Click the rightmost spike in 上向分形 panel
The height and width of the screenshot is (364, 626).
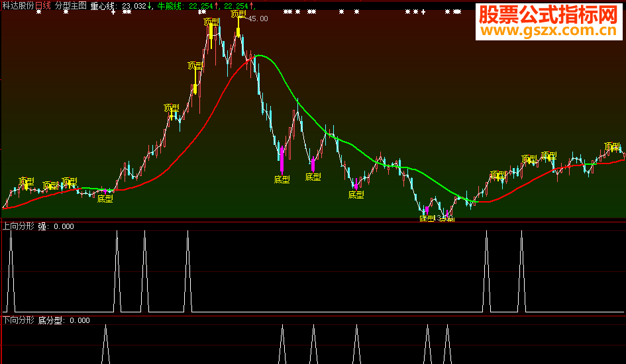pos(521,271)
